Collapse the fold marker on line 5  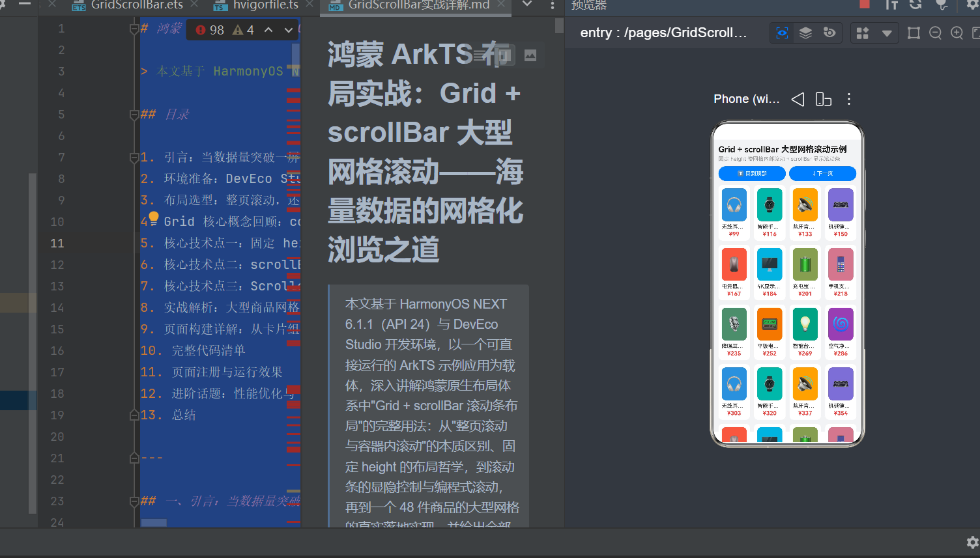tap(134, 115)
